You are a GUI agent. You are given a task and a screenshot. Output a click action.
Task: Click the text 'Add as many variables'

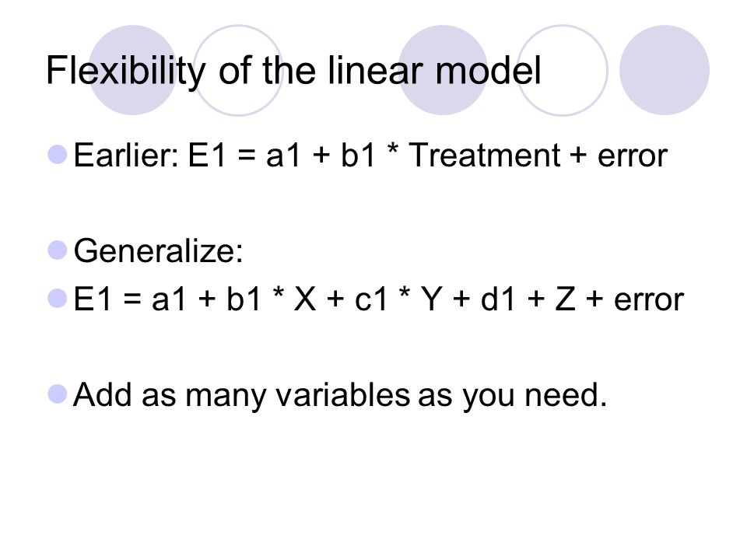coord(241,395)
